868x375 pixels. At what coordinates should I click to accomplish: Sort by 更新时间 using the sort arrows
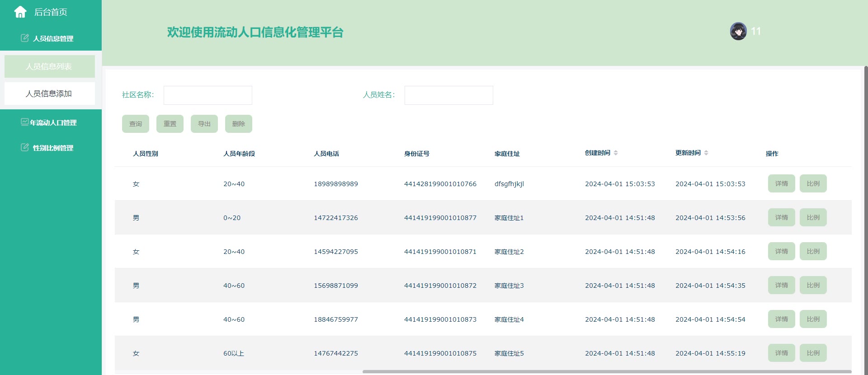pyautogui.click(x=706, y=153)
